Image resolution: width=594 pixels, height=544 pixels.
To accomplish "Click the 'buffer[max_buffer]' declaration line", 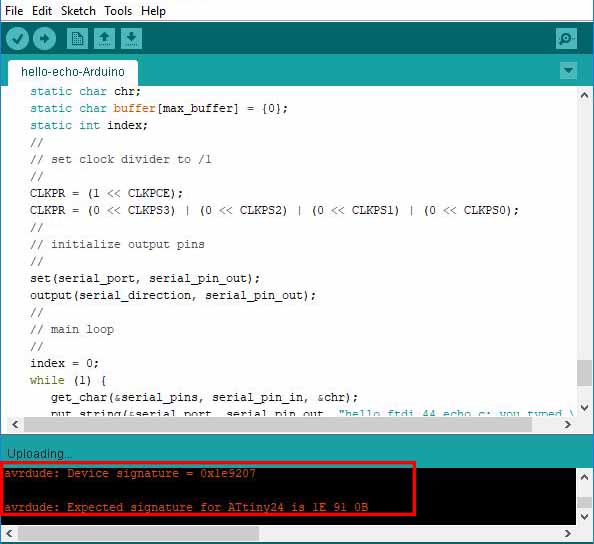I will (159, 108).
